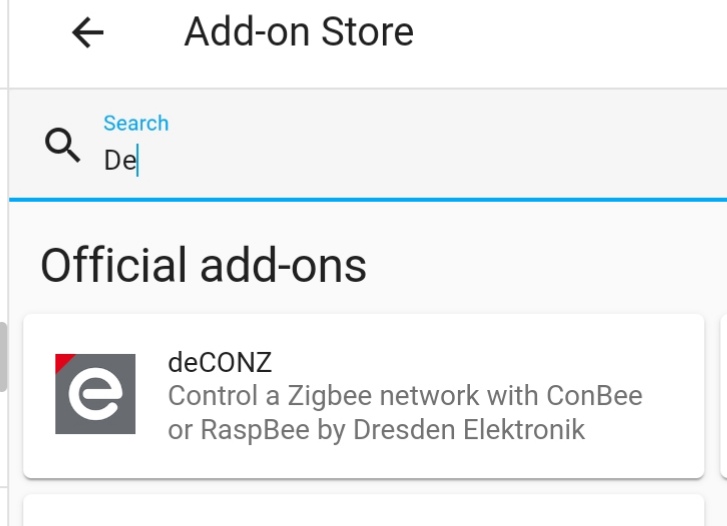The height and width of the screenshot is (526, 727).
Task: Go back using the left arrow
Action: coord(88,33)
